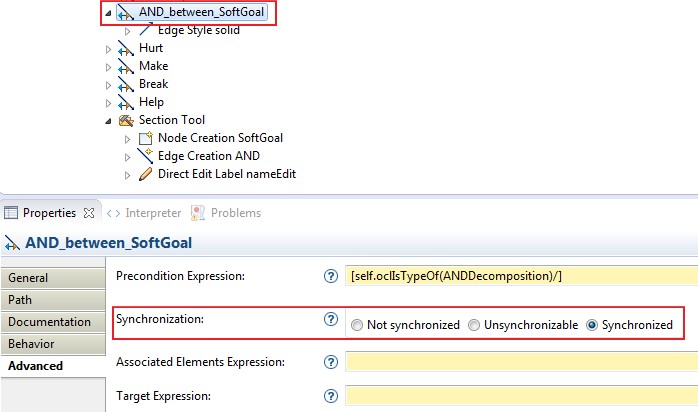Open the Behavior properties tab
This screenshot has height=412, width=698.
click(31, 344)
